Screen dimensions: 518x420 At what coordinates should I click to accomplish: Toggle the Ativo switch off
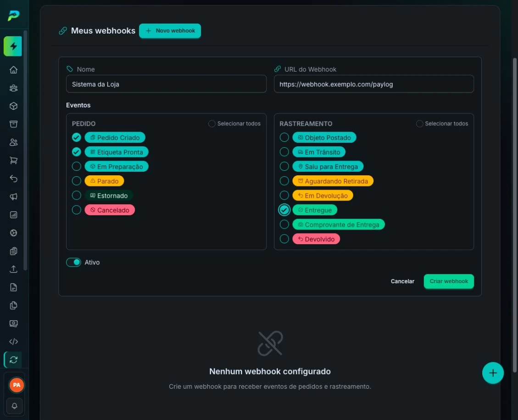(74, 263)
